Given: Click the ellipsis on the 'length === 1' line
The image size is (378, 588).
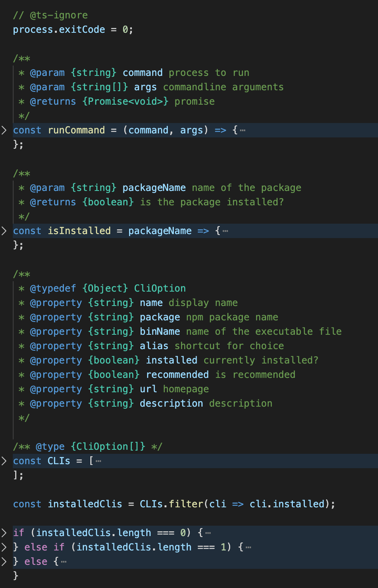Looking at the screenshot, I should click(248, 548).
